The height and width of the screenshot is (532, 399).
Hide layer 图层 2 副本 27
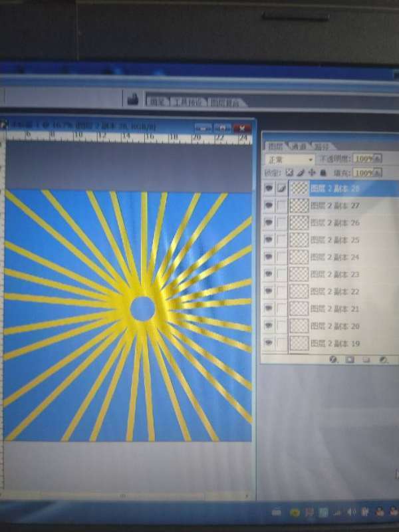pos(269,205)
